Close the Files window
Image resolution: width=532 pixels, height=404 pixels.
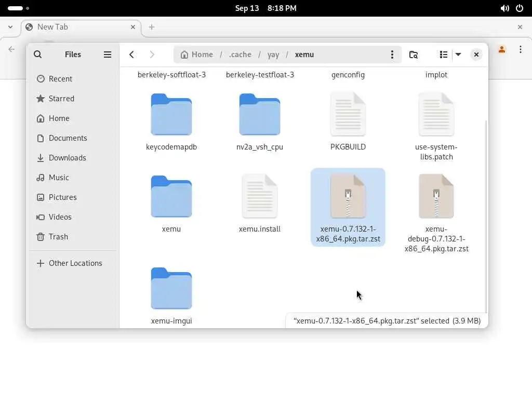pos(476,55)
